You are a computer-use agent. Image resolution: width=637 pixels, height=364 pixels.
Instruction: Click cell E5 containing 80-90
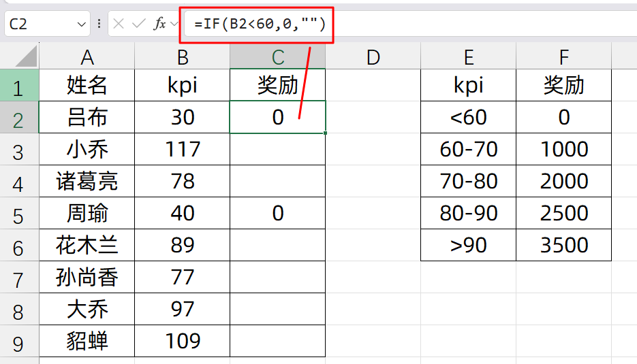coord(469,214)
